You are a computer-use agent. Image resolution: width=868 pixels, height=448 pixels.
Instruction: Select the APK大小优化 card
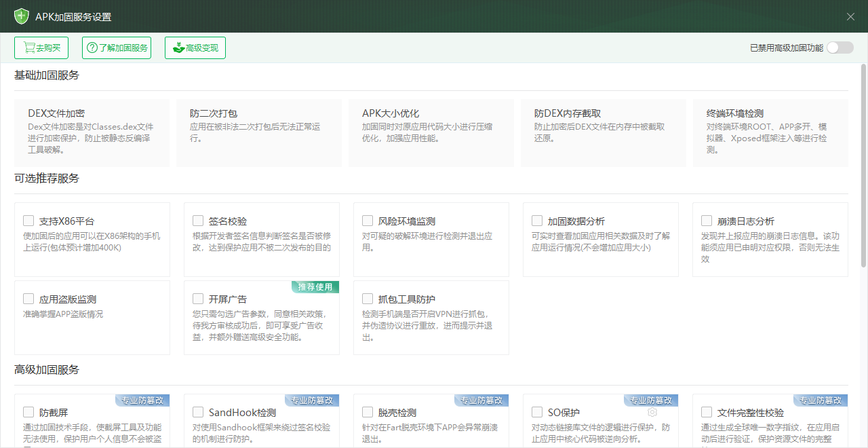431,132
